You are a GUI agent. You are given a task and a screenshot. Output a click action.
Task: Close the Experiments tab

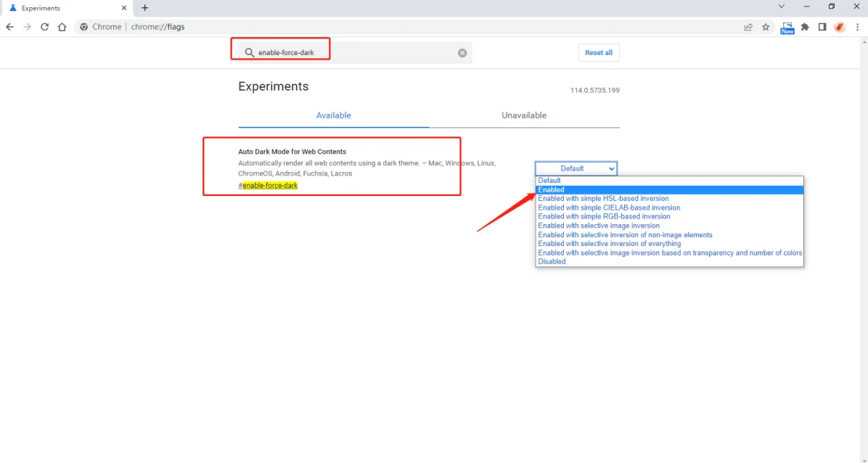pyautogui.click(x=124, y=8)
